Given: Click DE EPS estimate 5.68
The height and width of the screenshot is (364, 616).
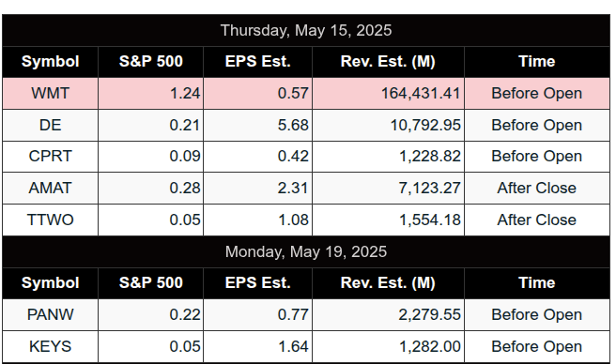Looking at the screenshot, I should pyautogui.click(x=293, y=126).
